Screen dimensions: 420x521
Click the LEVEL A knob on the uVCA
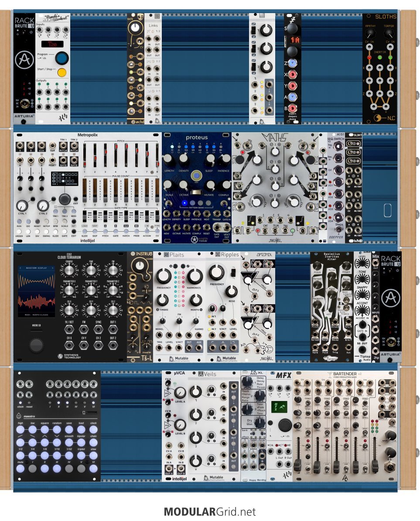(180, 393)
